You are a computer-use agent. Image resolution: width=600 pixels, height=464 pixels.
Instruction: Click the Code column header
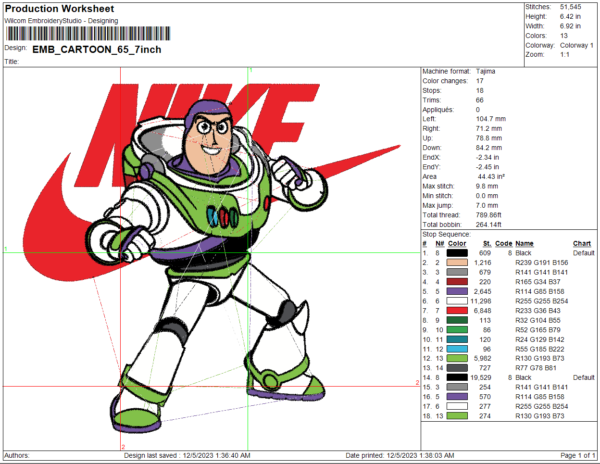[x=504, y=244]
